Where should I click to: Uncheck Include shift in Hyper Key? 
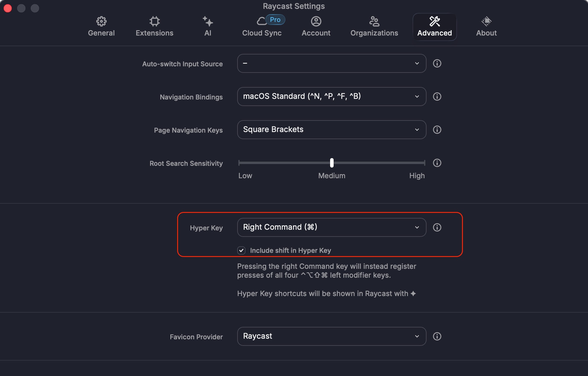click(241, 250)
